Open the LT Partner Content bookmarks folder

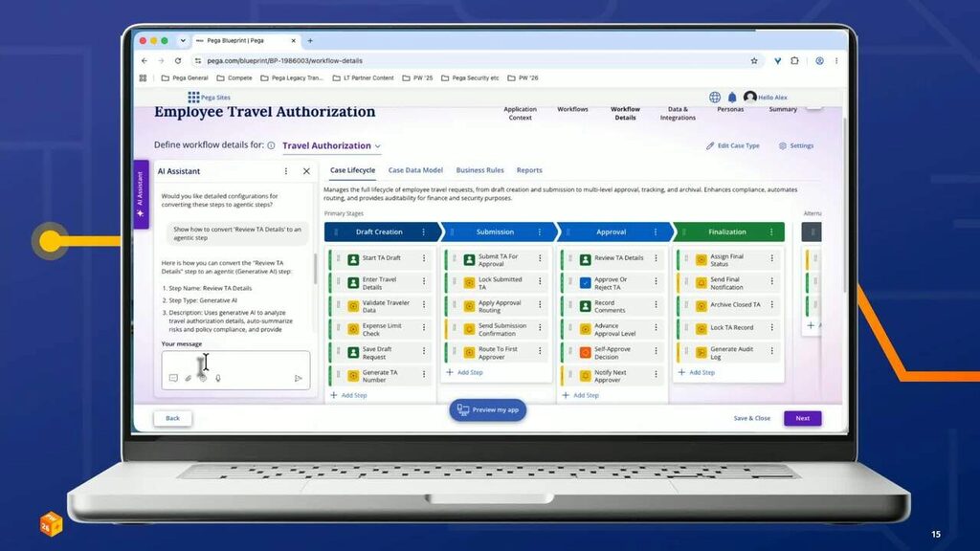click(x=363, y=78)
